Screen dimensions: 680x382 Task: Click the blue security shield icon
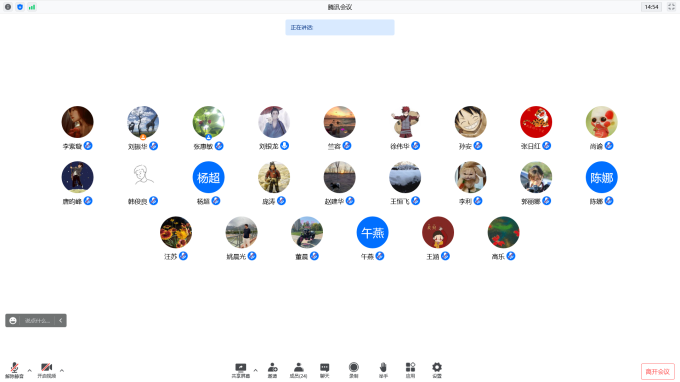(x=20, y=7)
